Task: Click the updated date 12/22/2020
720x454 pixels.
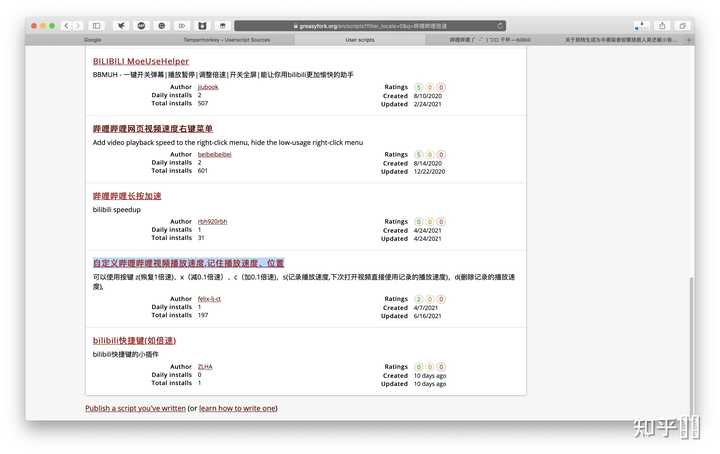Action: 429,172
